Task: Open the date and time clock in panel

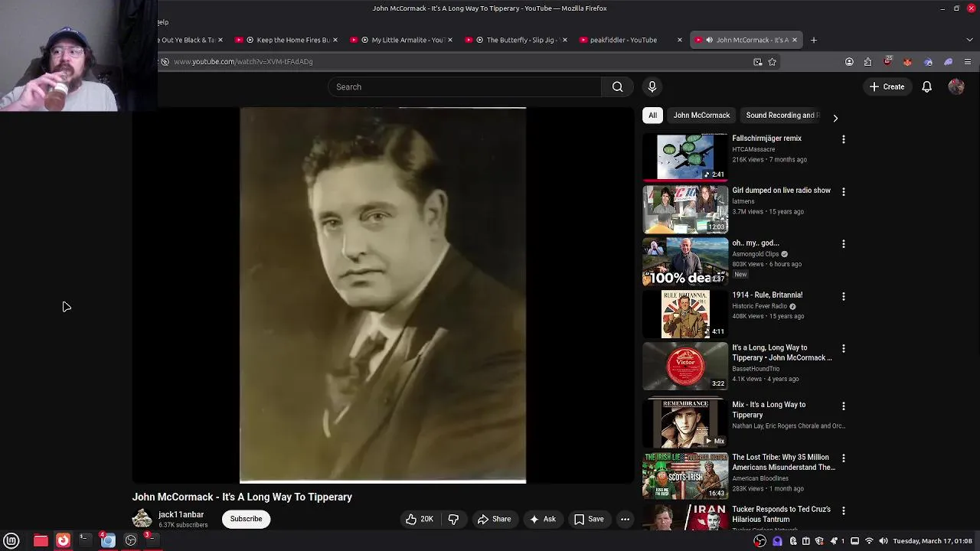Action: tap(933, 541)
